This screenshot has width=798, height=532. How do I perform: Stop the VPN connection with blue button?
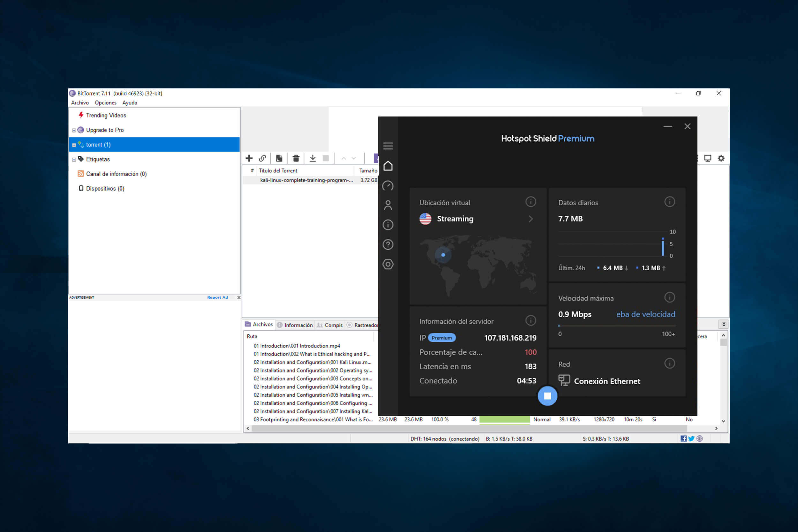click(547, 396)
